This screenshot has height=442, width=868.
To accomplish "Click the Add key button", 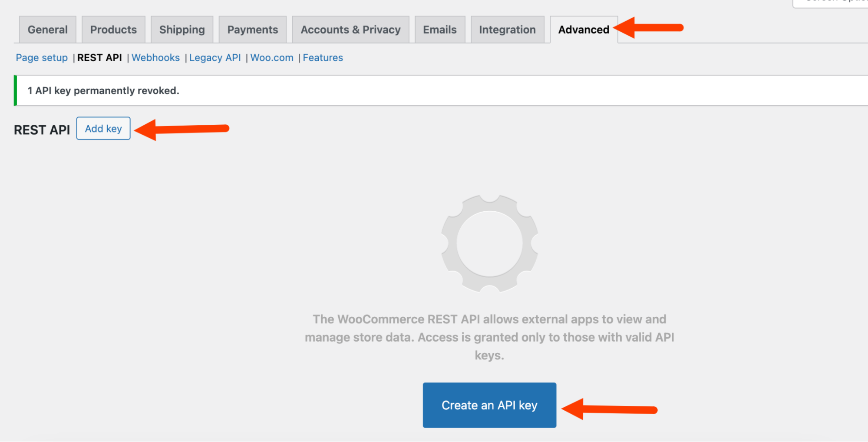I will [103, 128].
